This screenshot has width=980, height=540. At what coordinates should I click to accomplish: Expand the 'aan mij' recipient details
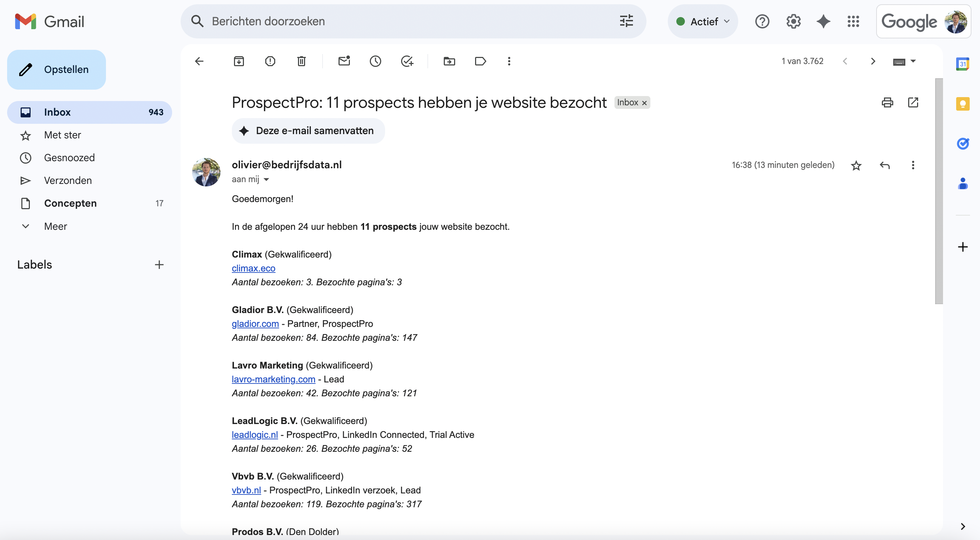click(266, 180)
